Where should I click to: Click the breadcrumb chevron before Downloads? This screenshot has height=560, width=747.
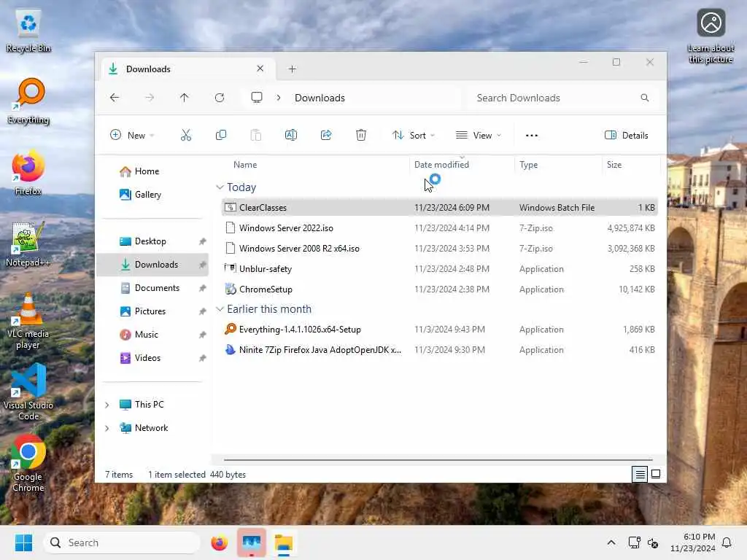pyautogui.click(x=279, y=98)
